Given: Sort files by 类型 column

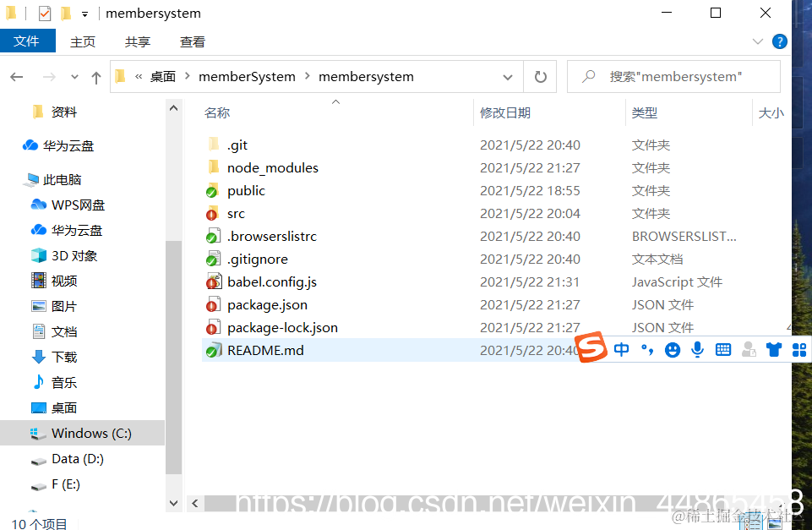Looking at the screenshot, I should (644, 113).
